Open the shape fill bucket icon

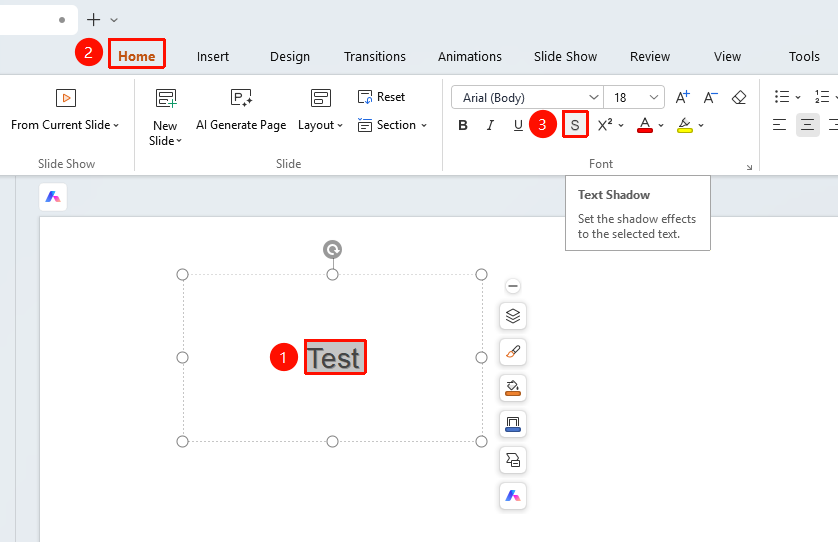[513, 388]
